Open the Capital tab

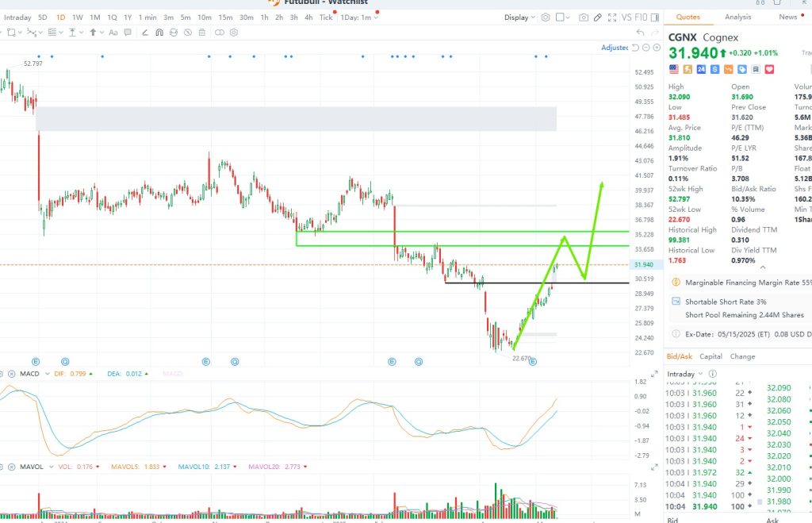(710, 356)
